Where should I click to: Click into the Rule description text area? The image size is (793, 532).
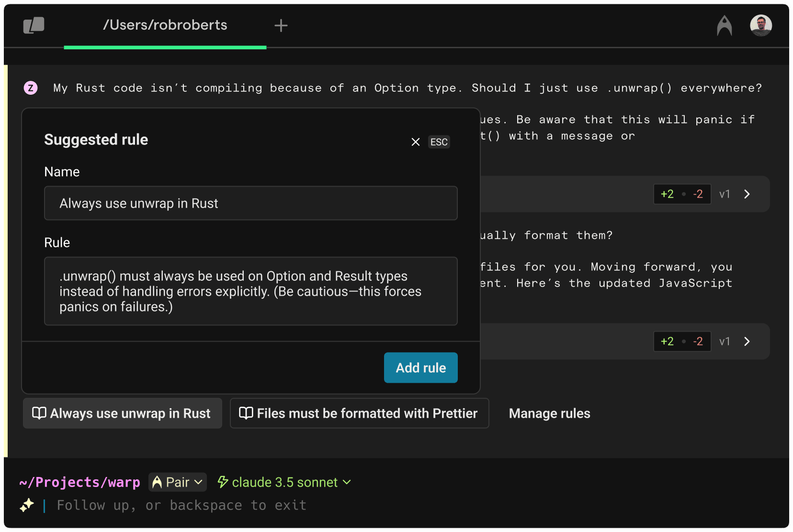250,291
